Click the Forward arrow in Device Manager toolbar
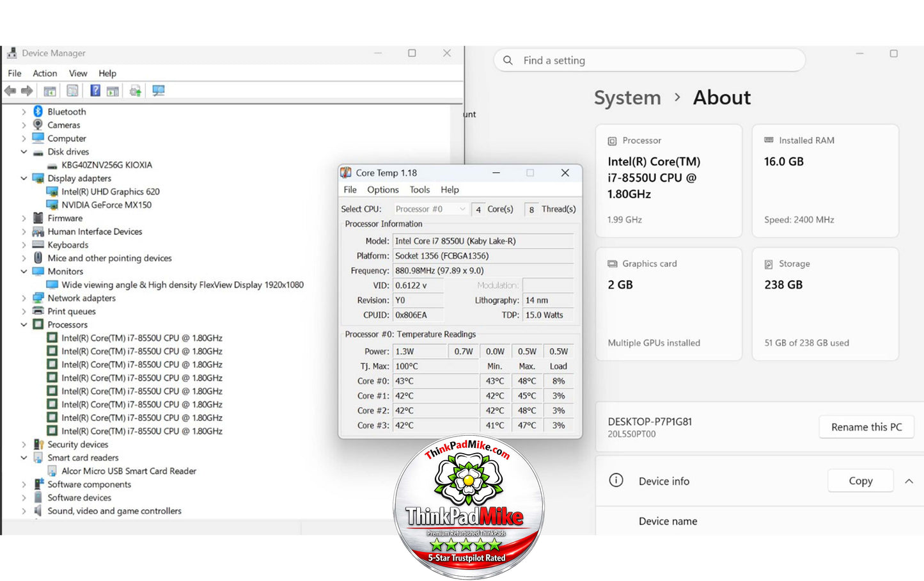The height and width of the screenshot is (581, 924). pyautogui.click(x=27, y=91)
